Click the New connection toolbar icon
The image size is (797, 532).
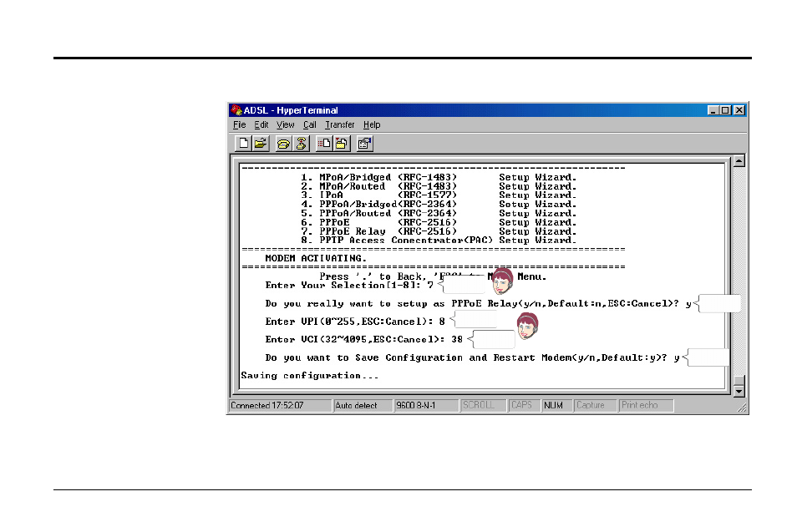click(x=243, y=144)
